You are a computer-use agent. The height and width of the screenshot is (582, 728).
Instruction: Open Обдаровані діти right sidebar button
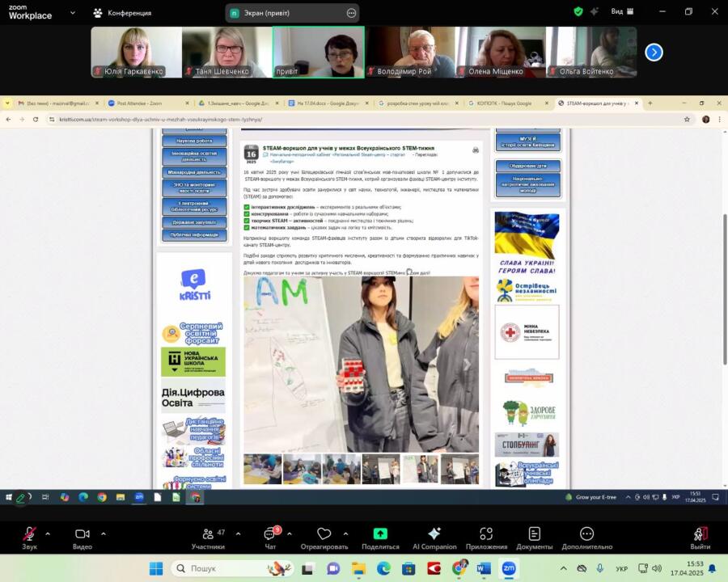(528, 166)
